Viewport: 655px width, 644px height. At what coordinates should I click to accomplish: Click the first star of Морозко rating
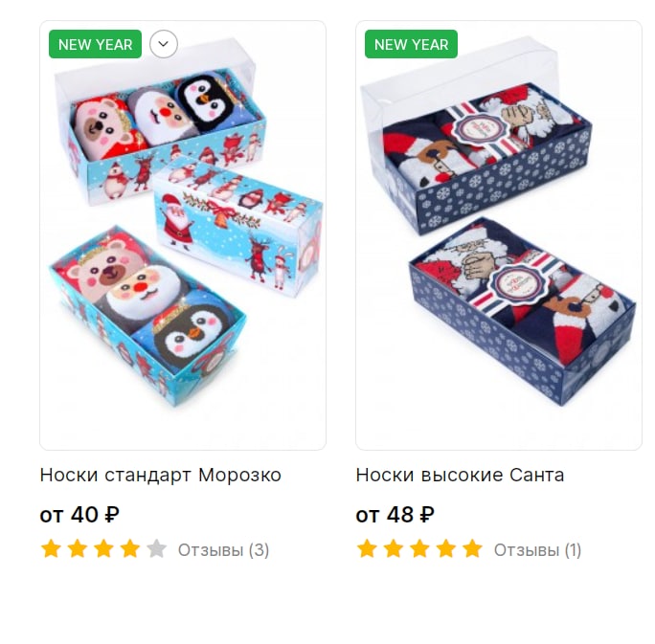point(51,548)
